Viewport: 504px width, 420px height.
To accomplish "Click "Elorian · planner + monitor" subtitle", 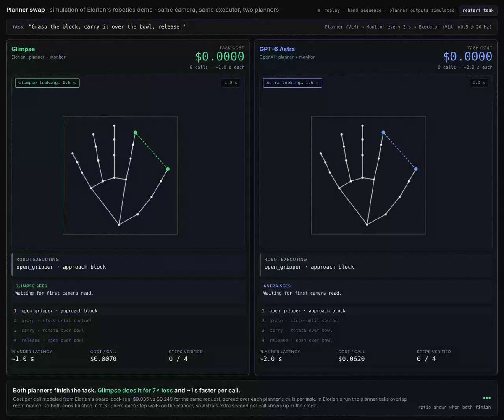I will pyautogui.click(x=38, y=57).
